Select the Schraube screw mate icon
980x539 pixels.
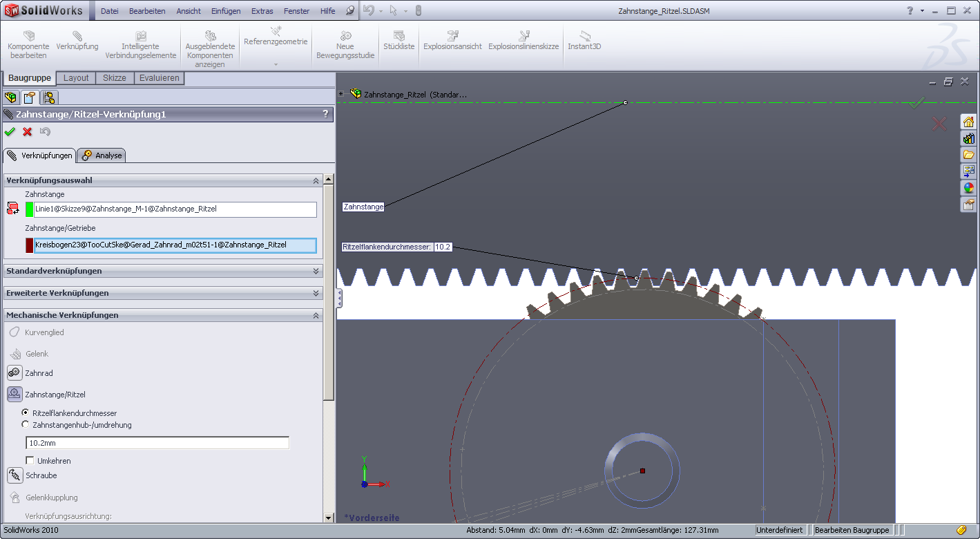(15, 475)
